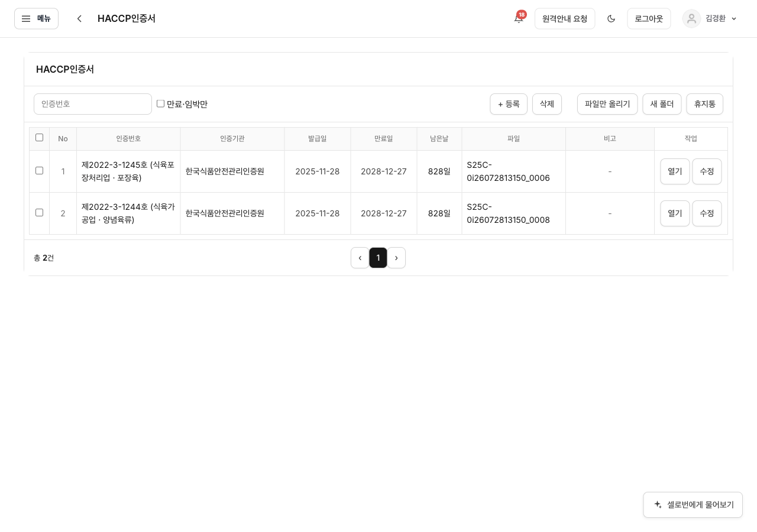The image size is (757, 532).
Task: Toggle the select-all header checkbox
Action: pos(40,138)
